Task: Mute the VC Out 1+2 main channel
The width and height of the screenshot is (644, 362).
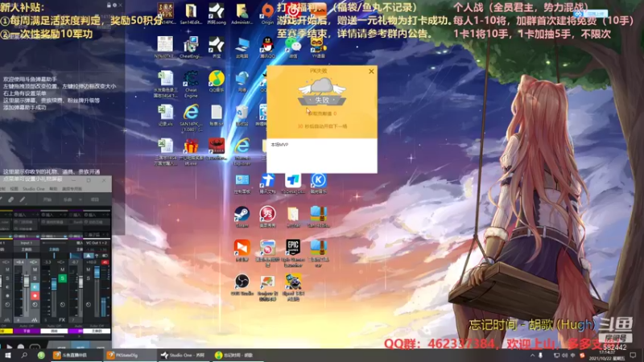Action: 89,269
